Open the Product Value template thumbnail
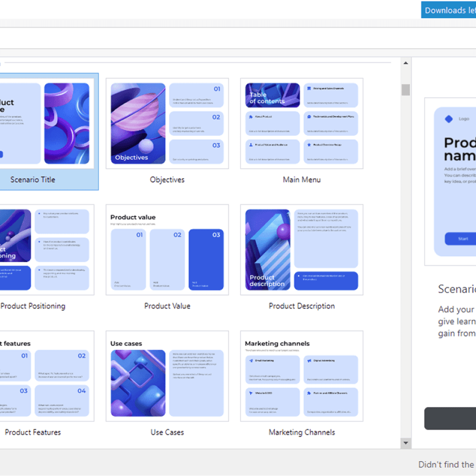 (x=167, y=250)
